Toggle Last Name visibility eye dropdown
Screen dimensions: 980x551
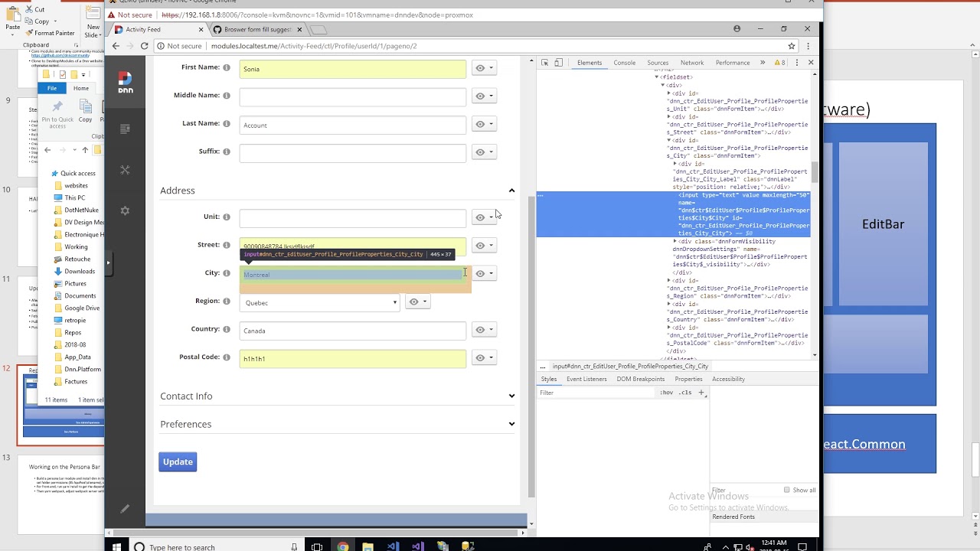(x=484, y=124)
